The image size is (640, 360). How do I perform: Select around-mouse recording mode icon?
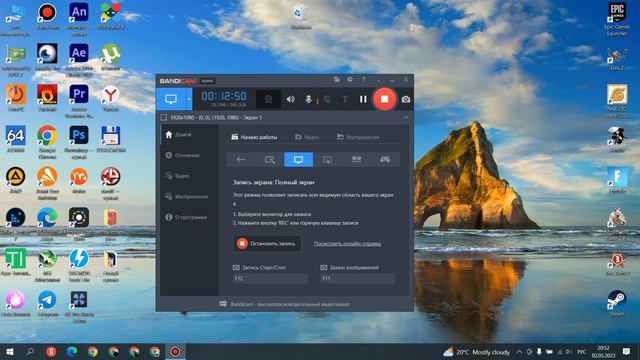point(327,160)
